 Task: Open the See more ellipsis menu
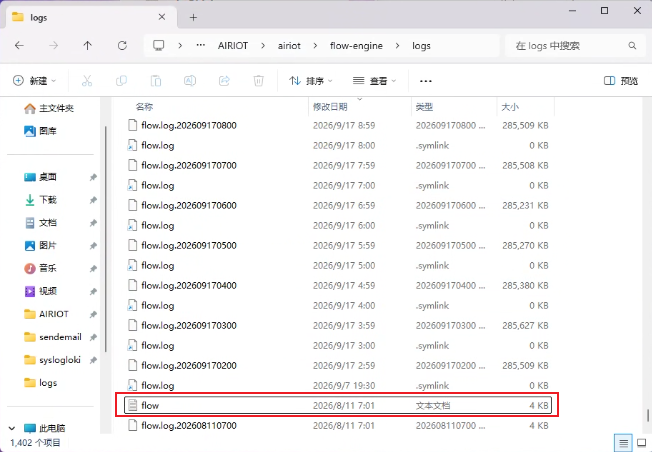pyautogui.click(x=426, y=81)
